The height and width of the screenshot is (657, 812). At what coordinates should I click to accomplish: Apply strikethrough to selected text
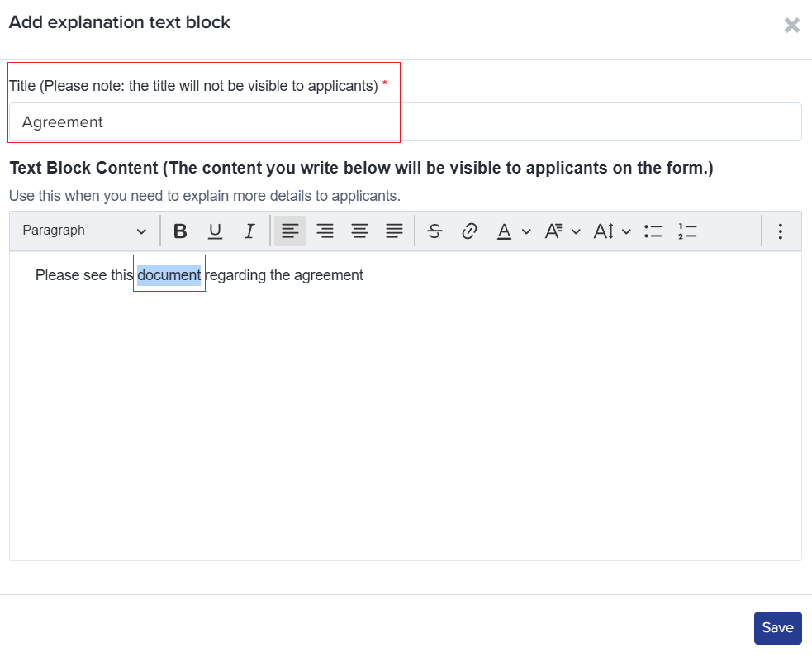click(435, 231)
